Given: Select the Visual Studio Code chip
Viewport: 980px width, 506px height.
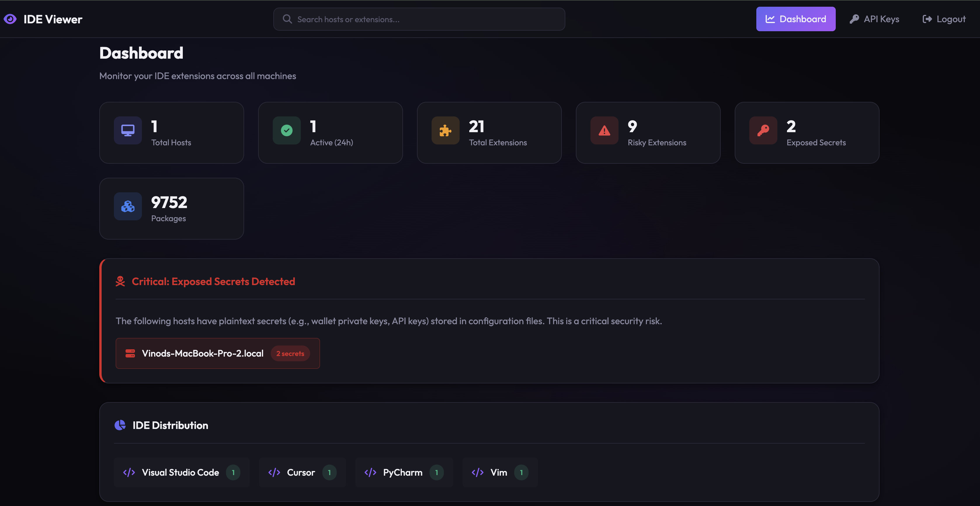Looking at the screenshot, I should click(x=181, y=472).
